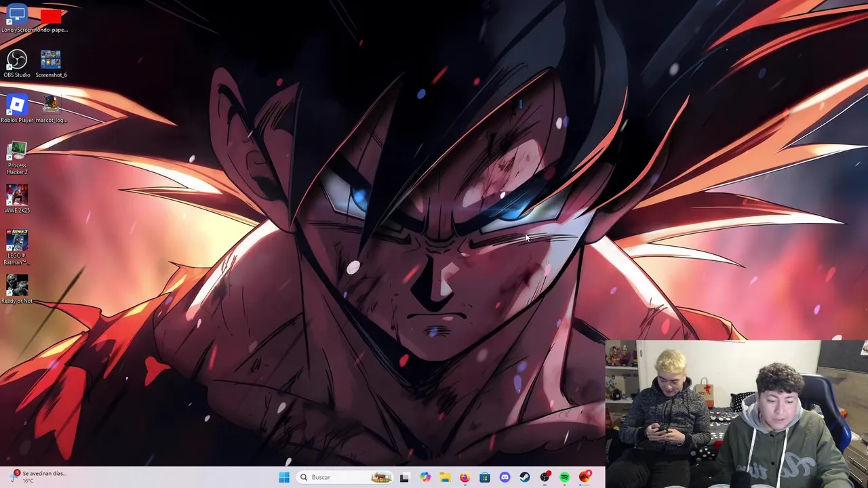Open the weather widget showing 16°C
The height and width of the screenshot is (488, 868).
tap(39, 476)
